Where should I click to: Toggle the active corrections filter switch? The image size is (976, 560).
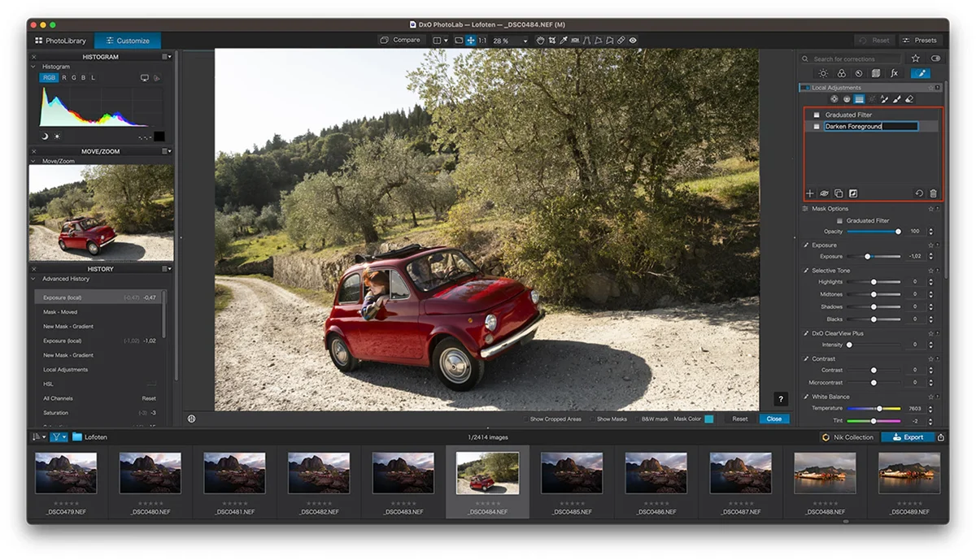pyautogui.click(x=935, y=59)
